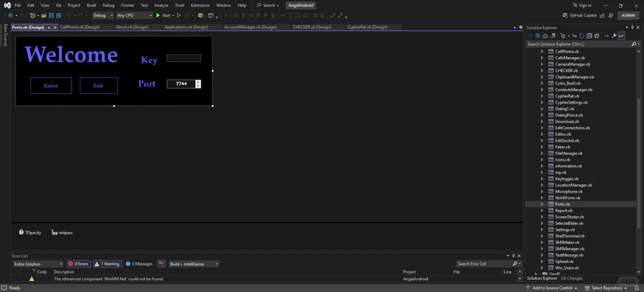Viewport: 644px width, 292px height.
Task: Pin the Solution Explorer panel
Action: 632,28
